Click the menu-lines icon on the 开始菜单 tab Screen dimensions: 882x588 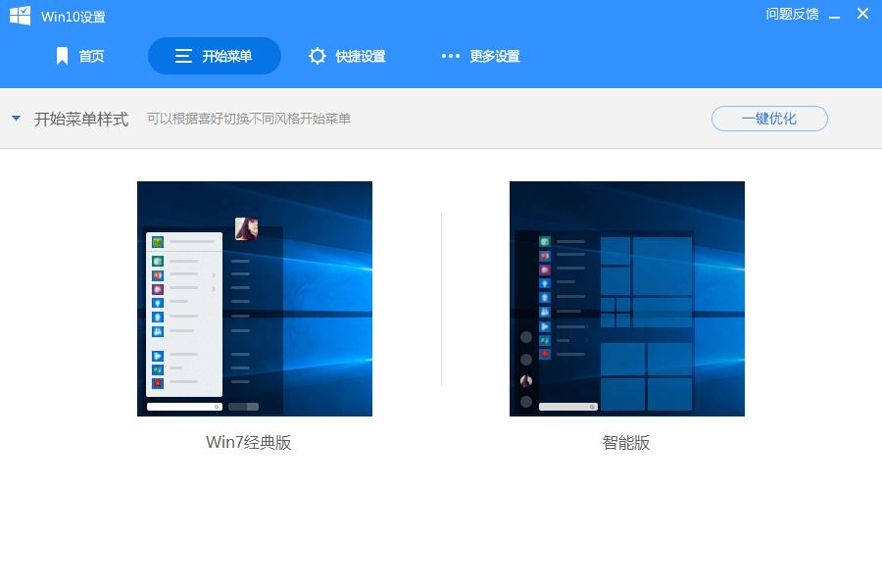(182, 56)
